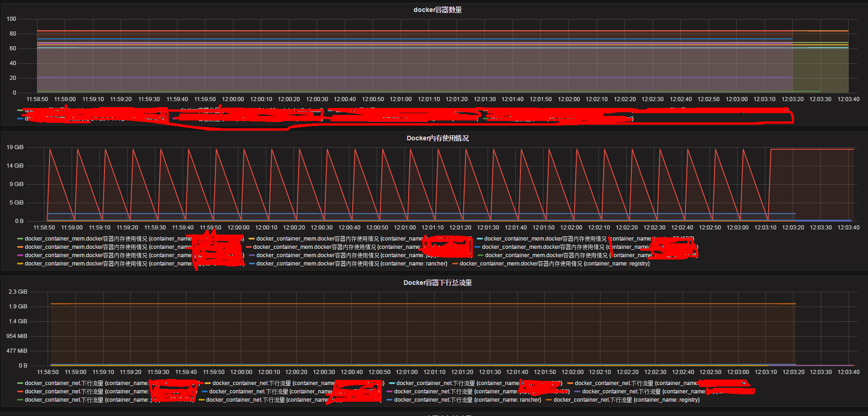Click the cyan swatch in 下行流量 legend
This screenshot has height=416, width=868.
[x=392, y=383]
